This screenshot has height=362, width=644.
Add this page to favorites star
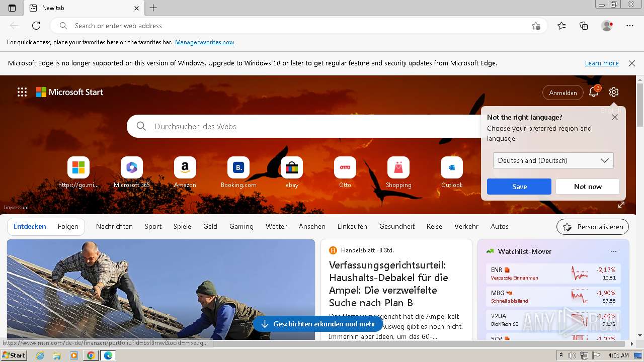coord(536,26)
